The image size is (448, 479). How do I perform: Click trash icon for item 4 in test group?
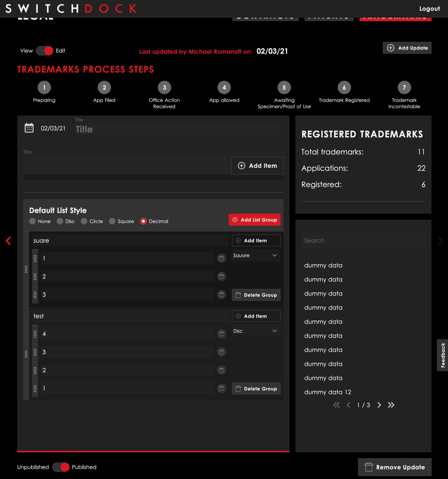pos(221,334)
